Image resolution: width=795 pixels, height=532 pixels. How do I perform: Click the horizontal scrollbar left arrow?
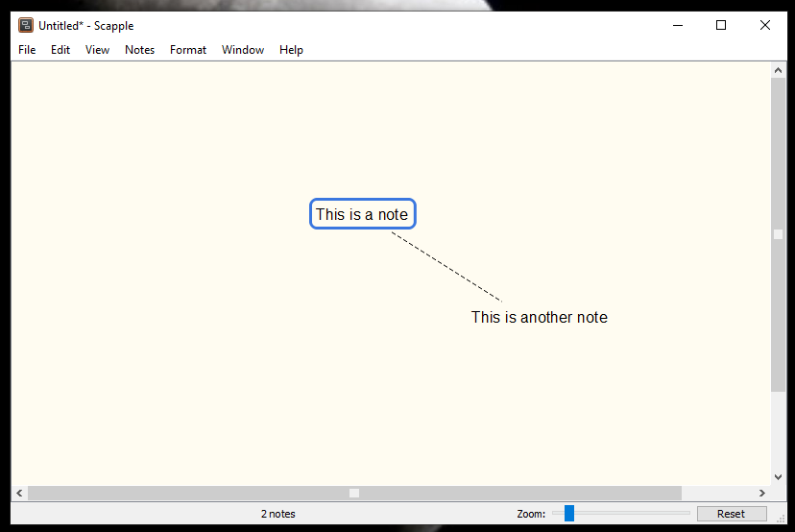[x=19, y=493]
